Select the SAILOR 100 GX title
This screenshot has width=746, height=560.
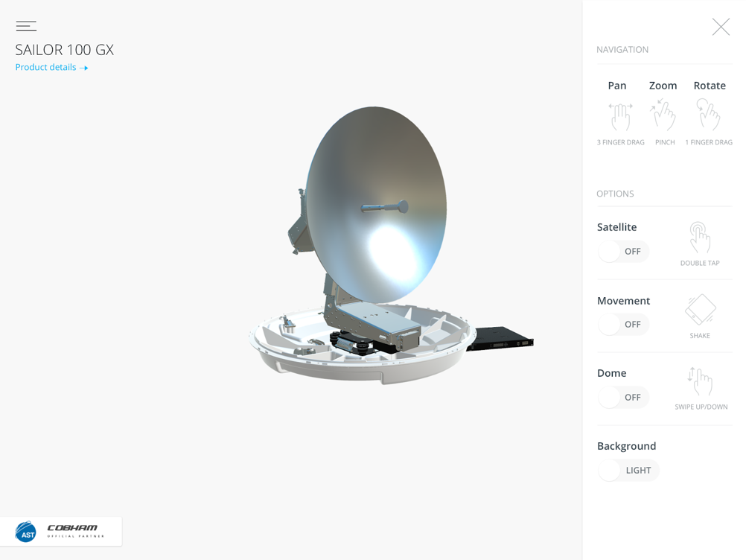click(64, 50)
